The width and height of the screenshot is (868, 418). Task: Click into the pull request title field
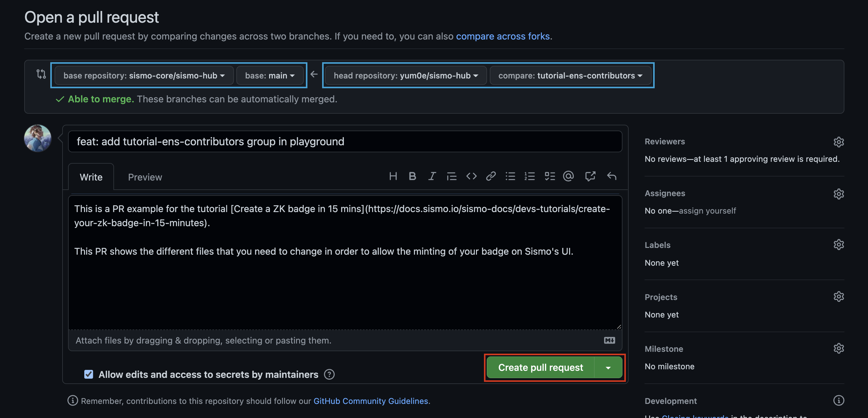[x=345, y=142]
